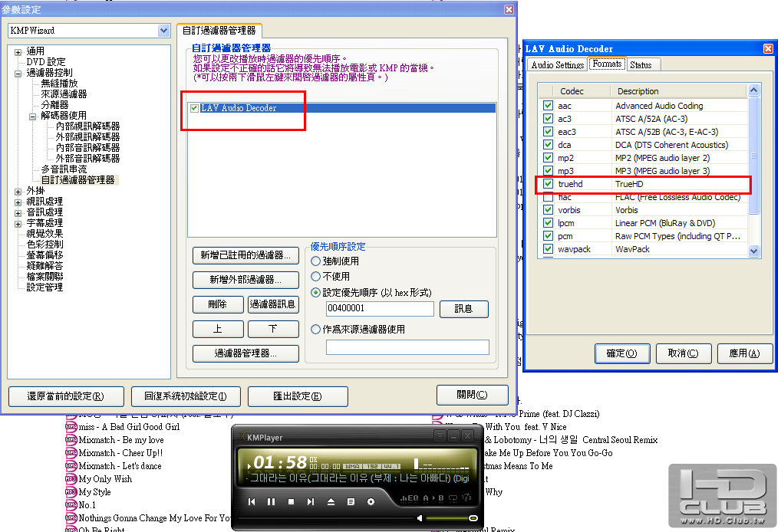Screen dimensions: 781x532
Task: Expand the 字幕處理 tree node
Action: (18, 224)
